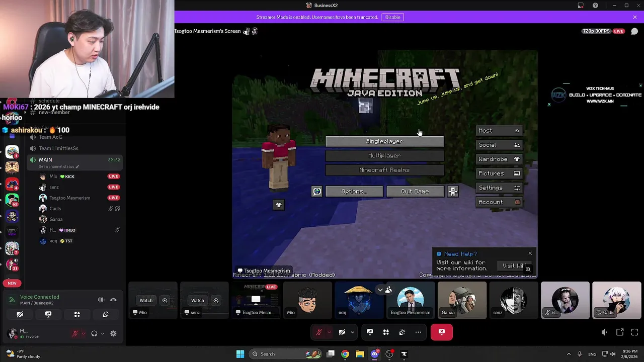
Task: Open Google Chrome from the taskbar
Action: pyautogui.click(x=345, y=354)
